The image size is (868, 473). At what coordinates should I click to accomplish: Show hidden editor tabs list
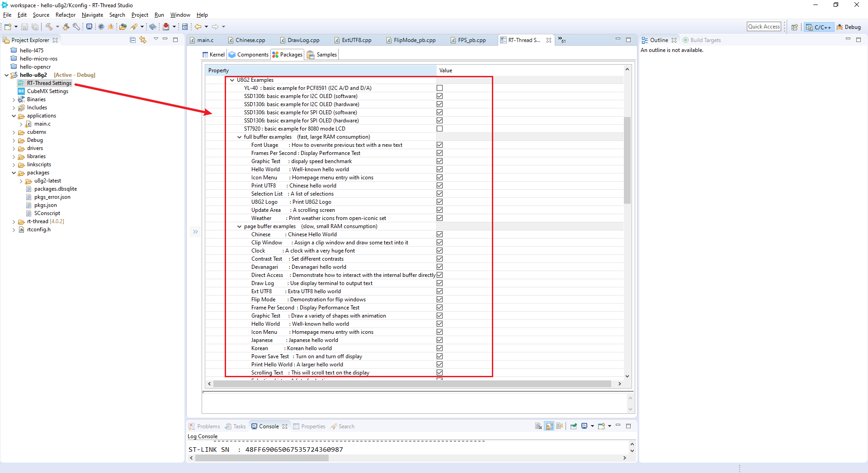tap(561, 40)
